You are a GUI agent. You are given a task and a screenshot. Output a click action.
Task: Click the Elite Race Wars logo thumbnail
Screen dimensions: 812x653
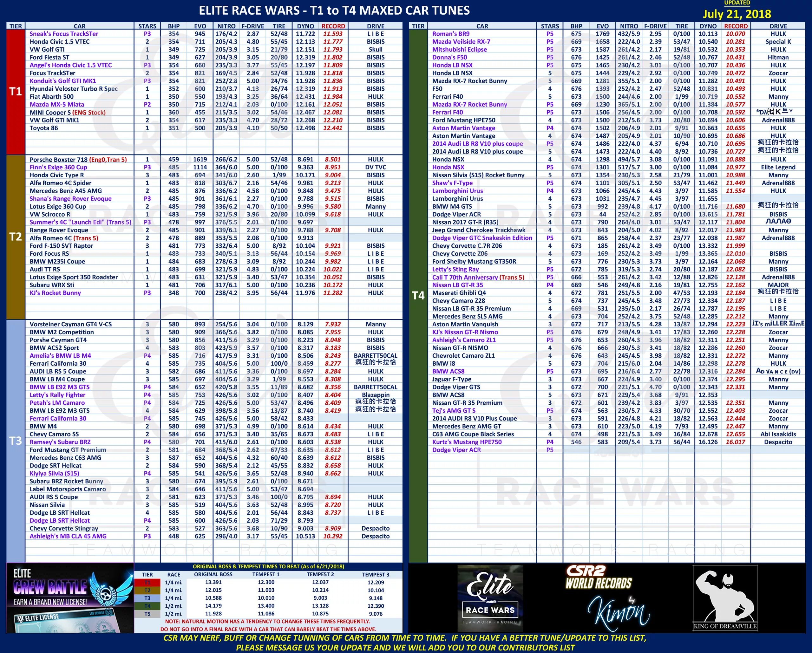tap(490, 598)
